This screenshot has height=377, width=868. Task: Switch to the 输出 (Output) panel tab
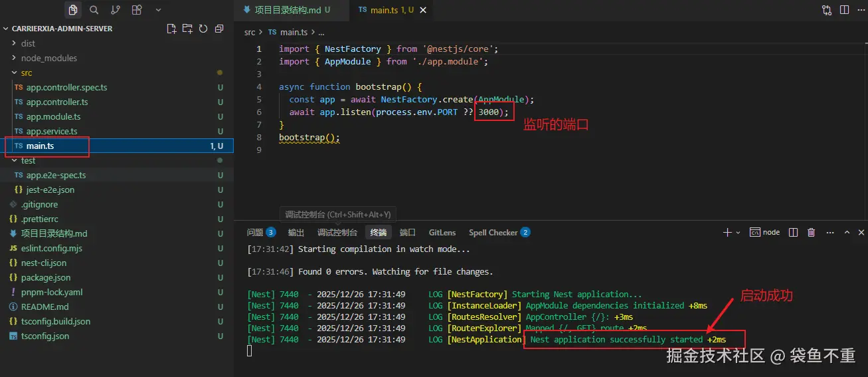(x=296, y=233)
